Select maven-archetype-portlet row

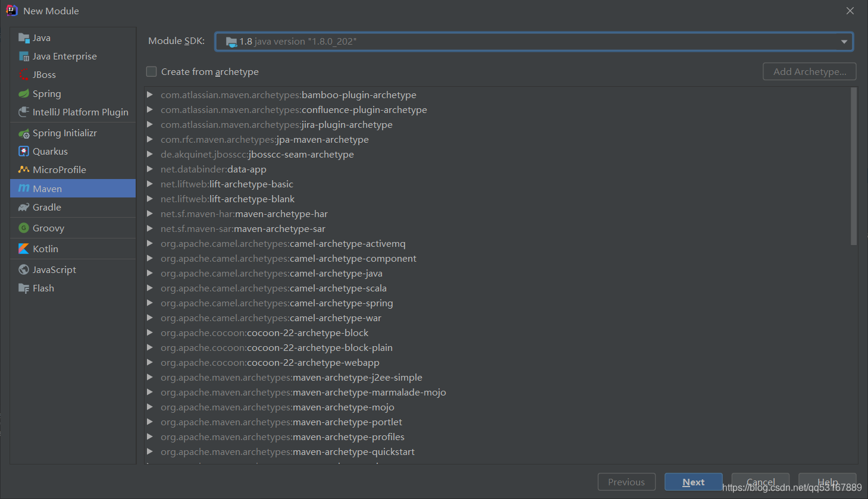[x=497, y=422]
